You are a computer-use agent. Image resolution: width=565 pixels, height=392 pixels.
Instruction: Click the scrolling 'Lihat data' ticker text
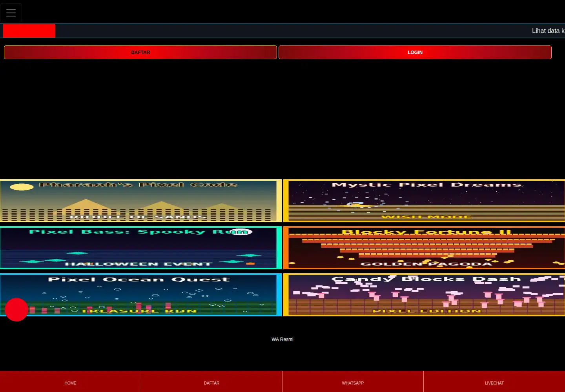tap(548, 31)
